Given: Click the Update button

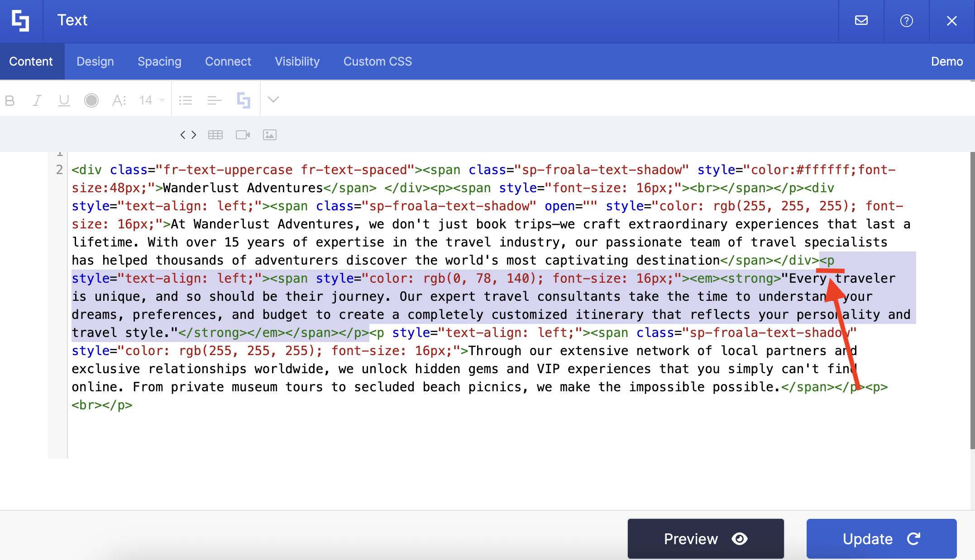Looking at the screenshot, I should pos(881,539).
